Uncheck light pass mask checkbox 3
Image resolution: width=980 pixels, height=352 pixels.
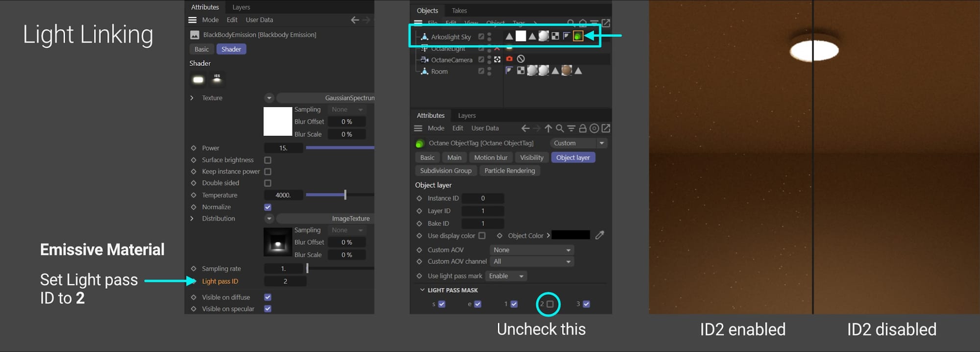point(587,304)
